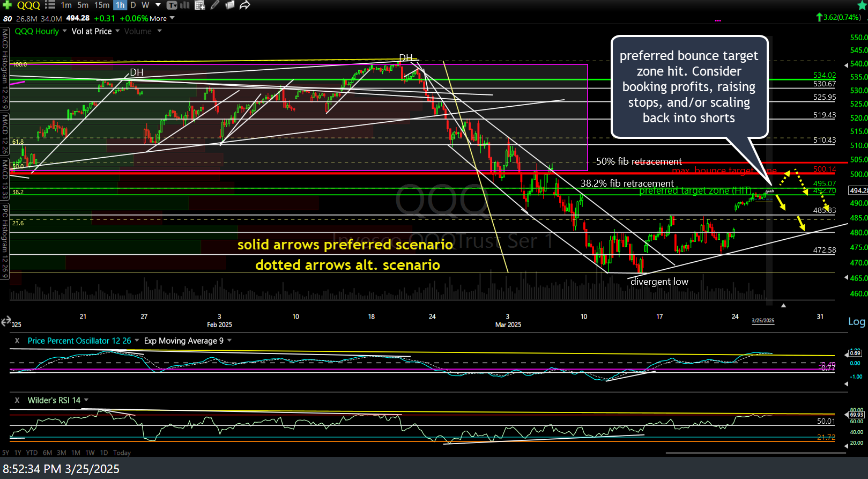Select the YTD date range
This screenshot has height=479, width=868.
[32, 453]
